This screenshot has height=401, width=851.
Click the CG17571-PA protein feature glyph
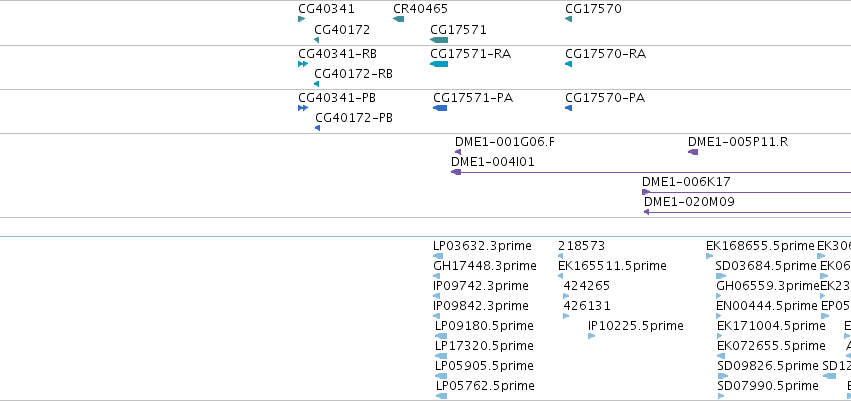coord(440,108)
